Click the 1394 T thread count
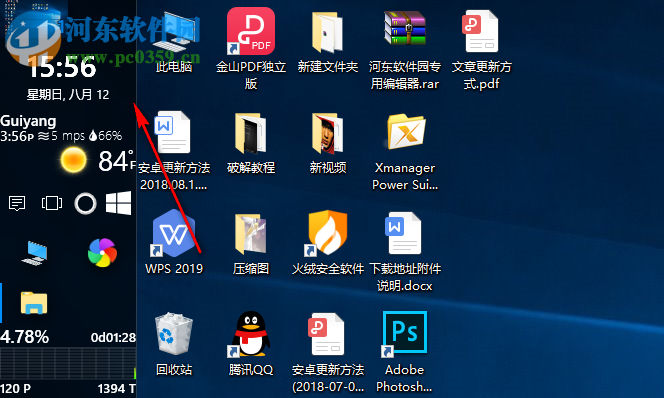 point(116,389)
